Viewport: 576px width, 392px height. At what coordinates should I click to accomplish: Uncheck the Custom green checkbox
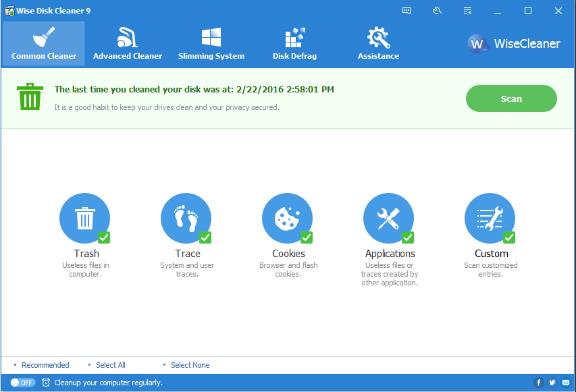click(509, 237)
